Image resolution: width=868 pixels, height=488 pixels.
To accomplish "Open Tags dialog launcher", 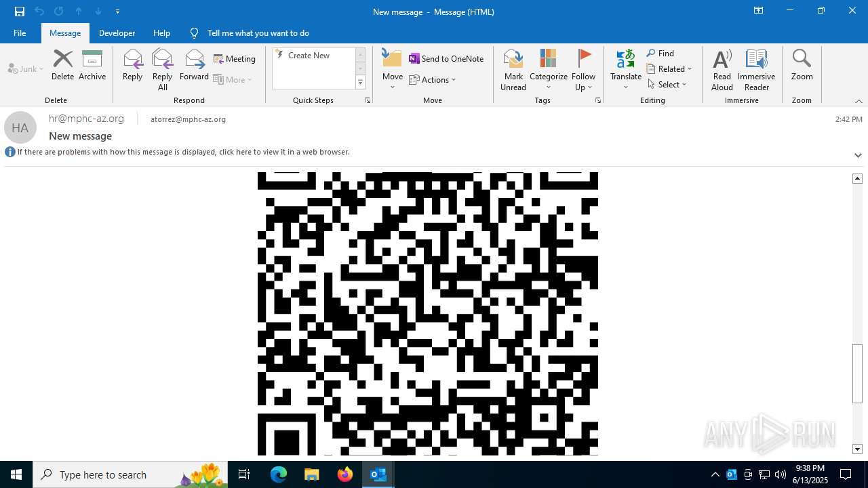I will 598,100.
